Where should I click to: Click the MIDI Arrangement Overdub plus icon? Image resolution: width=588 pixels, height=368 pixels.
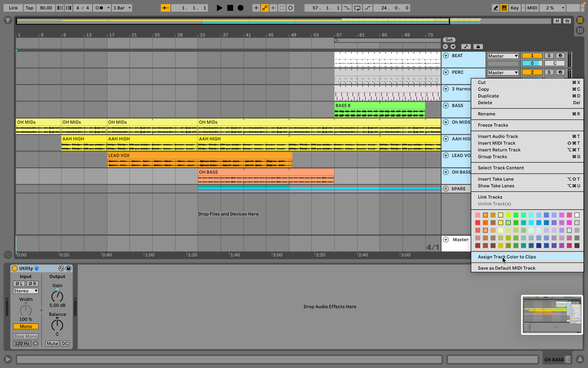[x=256, y=8]
